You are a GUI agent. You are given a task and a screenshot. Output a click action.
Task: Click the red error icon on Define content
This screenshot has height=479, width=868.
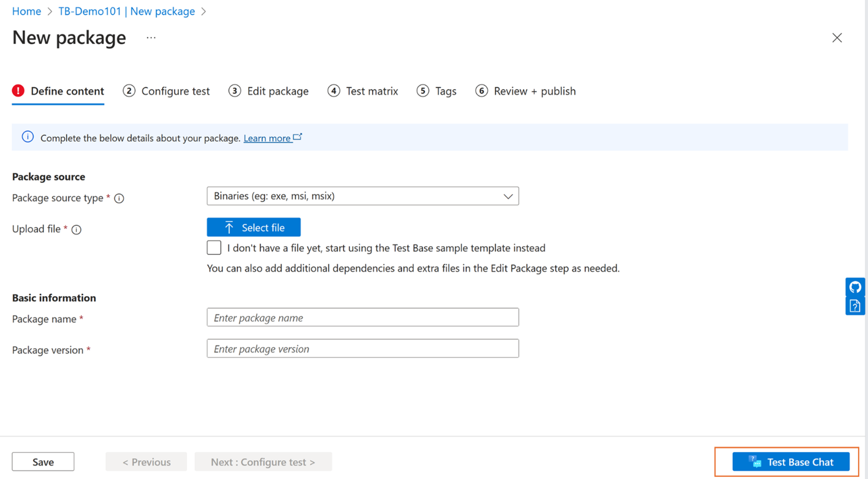pyautogui.click(x=18, y=91)
